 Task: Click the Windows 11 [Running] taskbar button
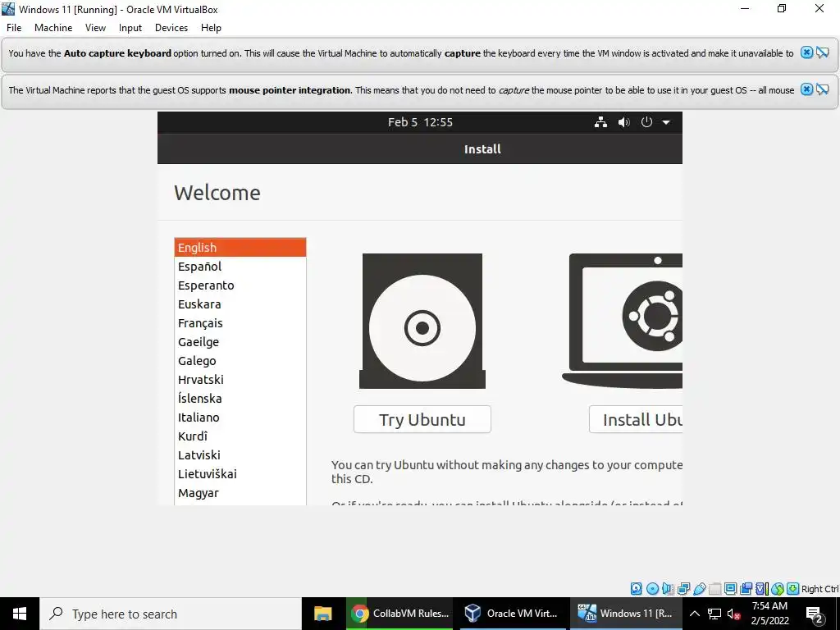coord(626,614)
